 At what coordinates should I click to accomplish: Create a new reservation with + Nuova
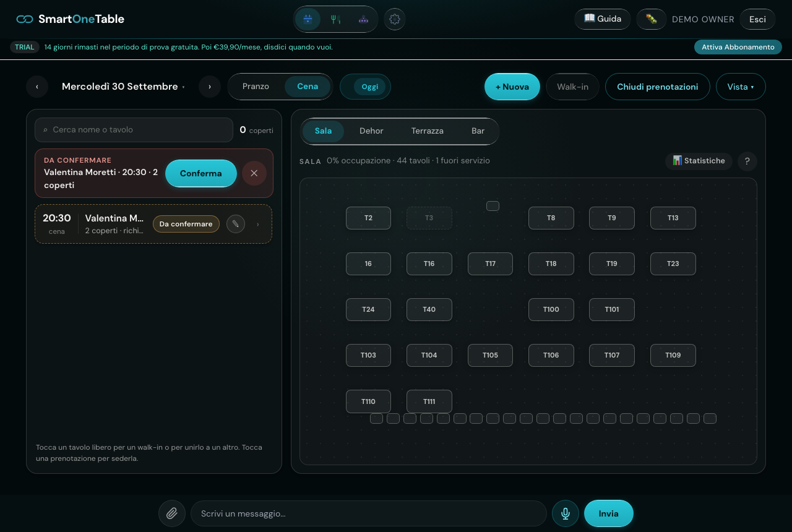[512, 87]
